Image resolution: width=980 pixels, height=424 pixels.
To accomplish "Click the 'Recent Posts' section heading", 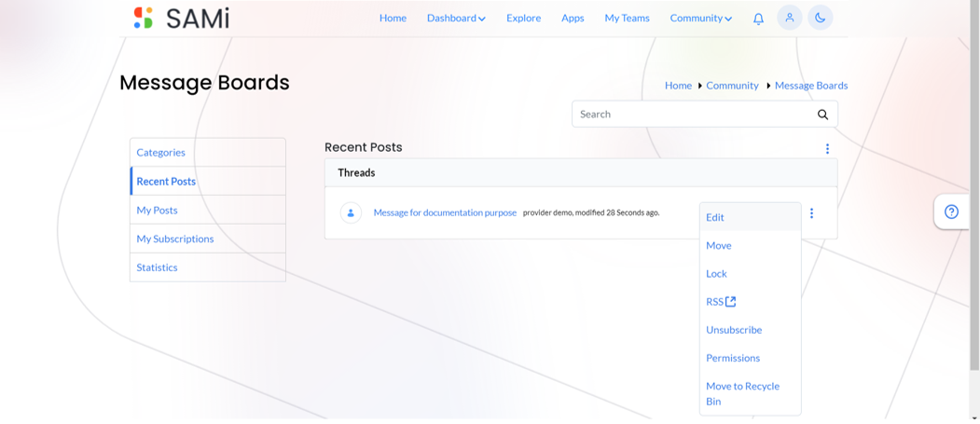I will [x=363, y=147].
